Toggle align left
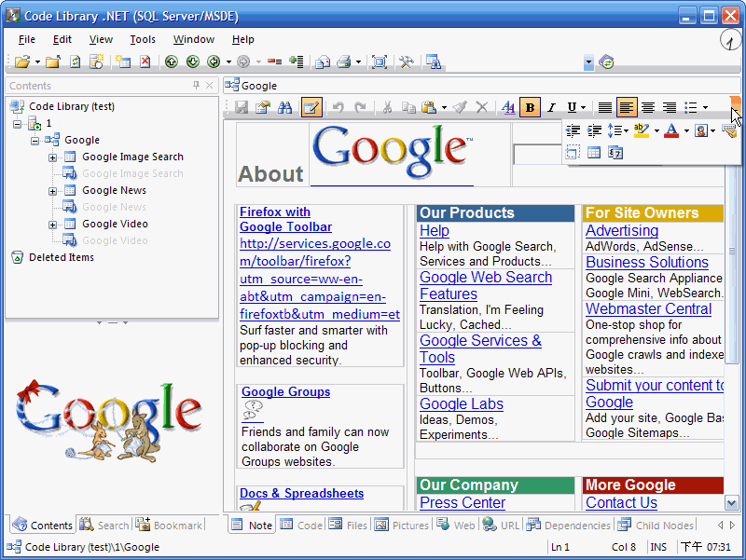This screenshot has width=746, height=560. click(626, 107)
